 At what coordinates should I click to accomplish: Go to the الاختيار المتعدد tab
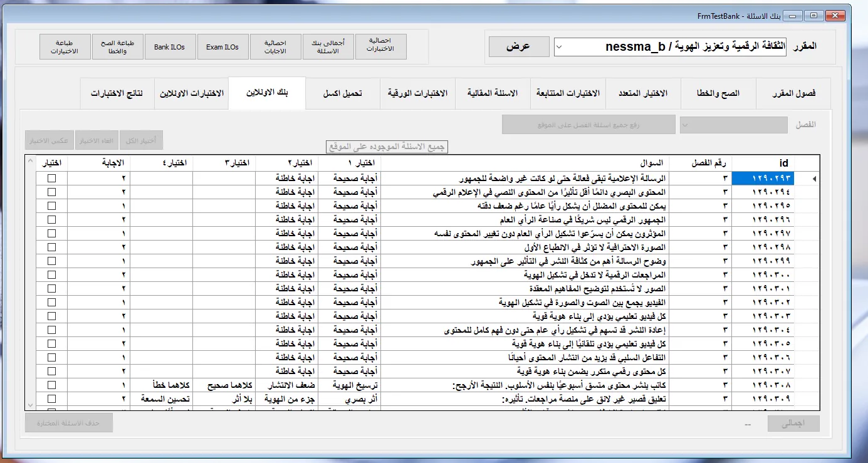pyautogui.click(x=643, y=93)
